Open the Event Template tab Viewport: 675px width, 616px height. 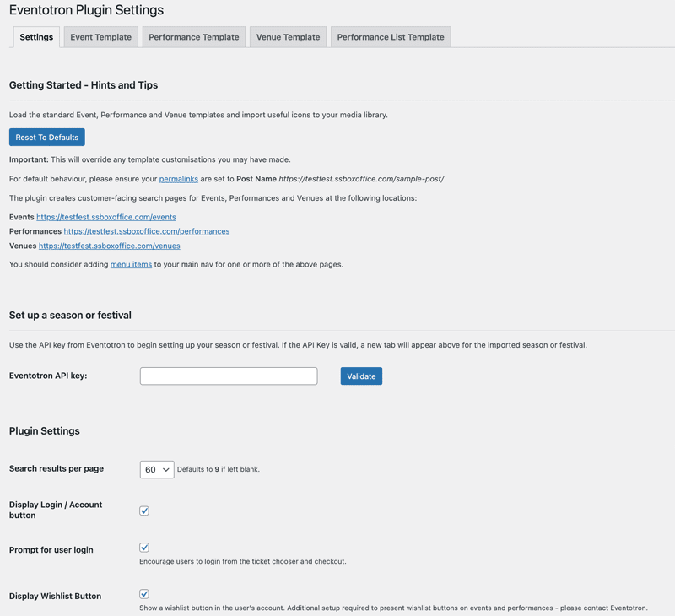pos(100,37)
